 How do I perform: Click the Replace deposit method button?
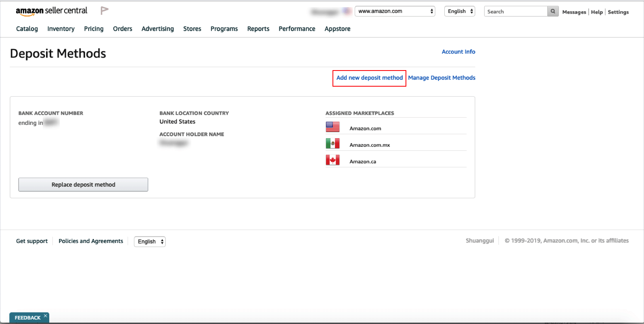[x=83, y=185]
